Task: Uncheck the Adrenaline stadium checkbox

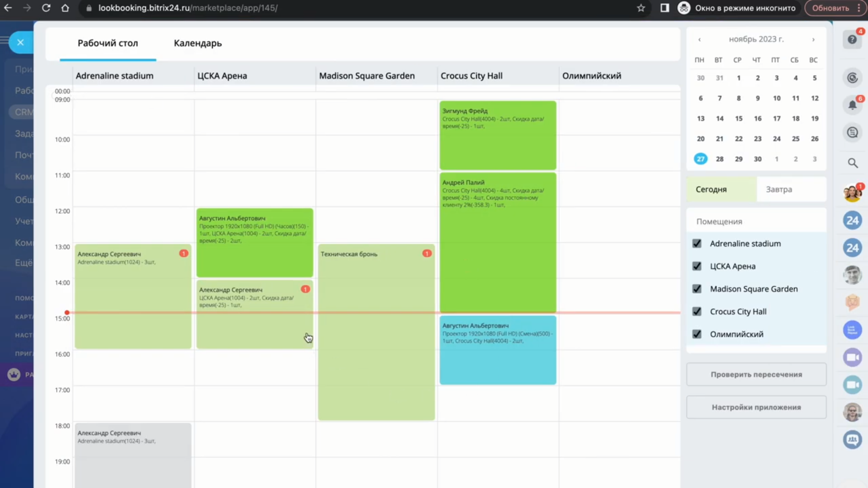Action: pos(697,244)
